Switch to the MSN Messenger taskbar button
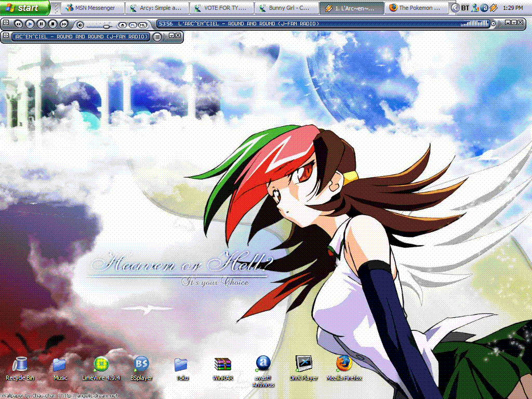Viewport: 532px width, 399px height. (x=92, y=8)
